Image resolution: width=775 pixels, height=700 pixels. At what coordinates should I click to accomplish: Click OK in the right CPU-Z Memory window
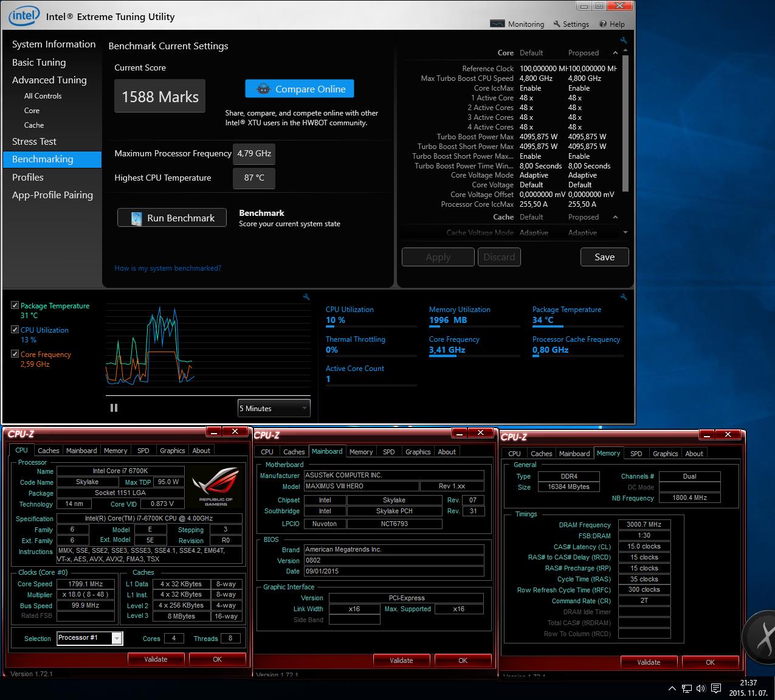pos(710,662)
